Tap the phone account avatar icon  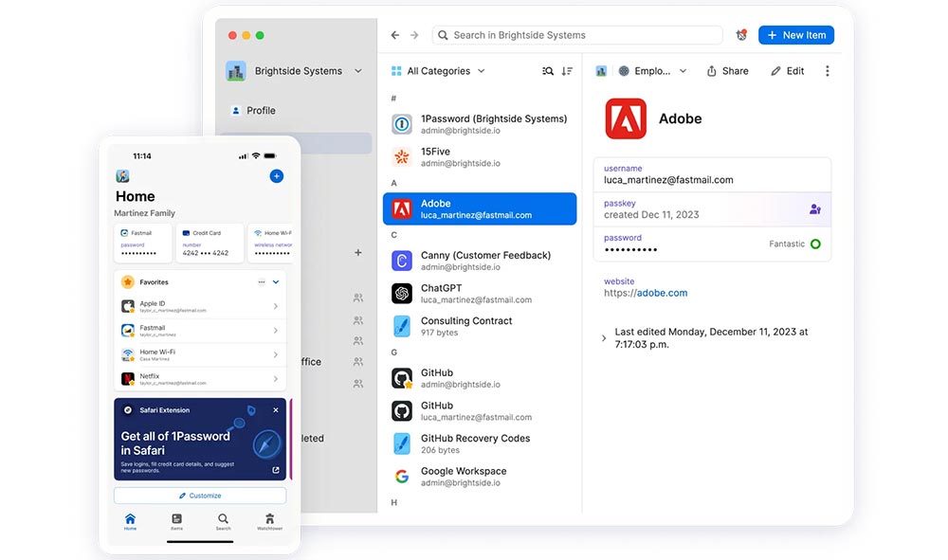(x=122, y=176)
